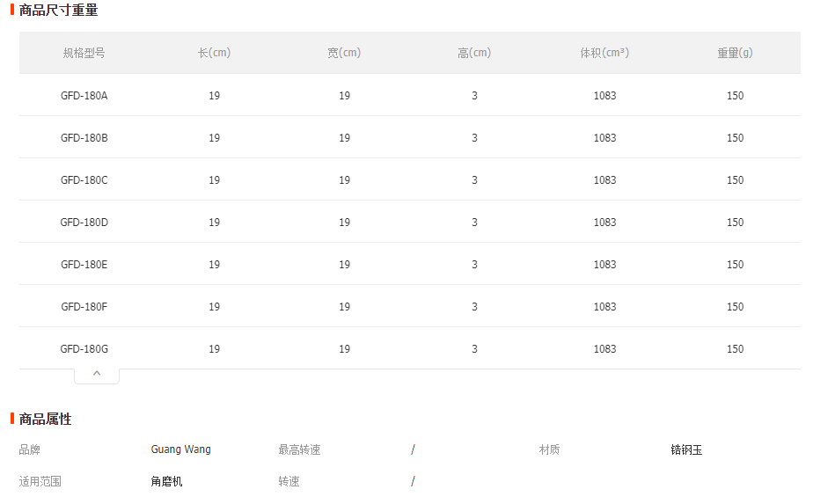835x504 pixels.
Task: Click the 宽(cm) column header
Action: 344,53
